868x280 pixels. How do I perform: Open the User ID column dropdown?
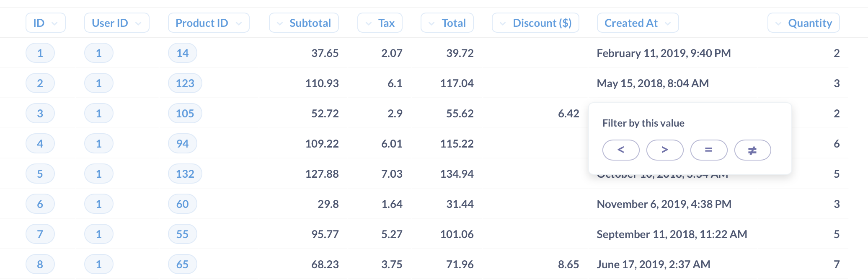116,23
